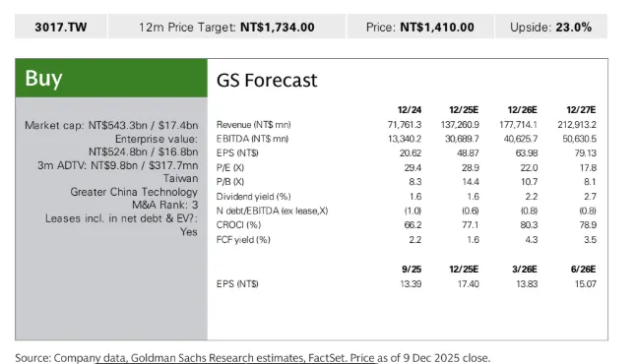Viewport: 636px width, 364px height.
Task: Select the 12m Price Target NT$1,734.00 cell
Action: pyautogui.click(x=226, y=27)
